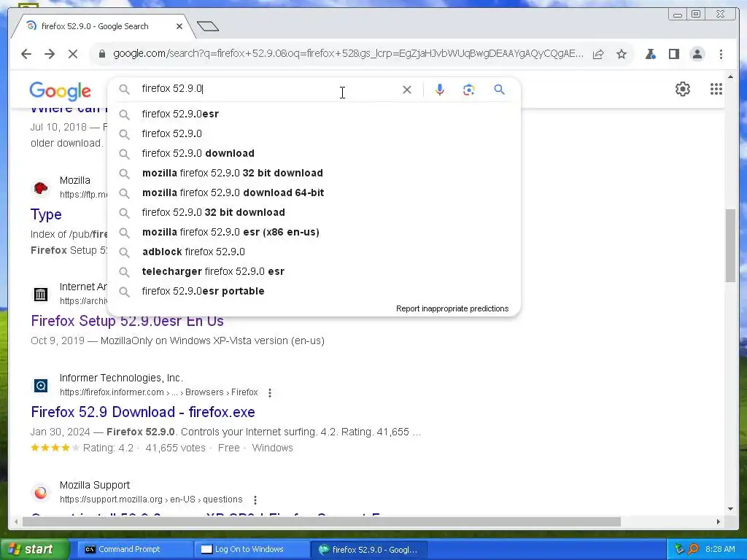747x560 pixels.
Task: Click the system tray clock 8:28 AM
Action: [x=720, y=550]
